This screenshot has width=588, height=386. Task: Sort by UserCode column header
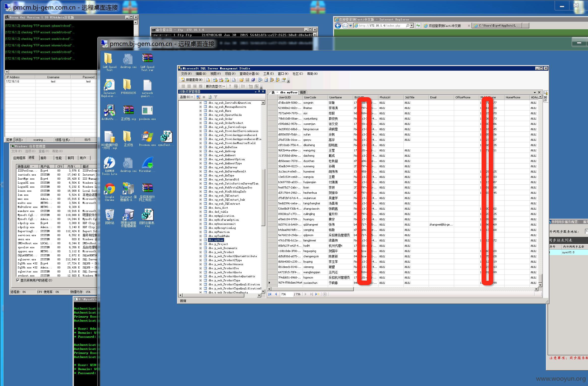(x=315, y=97)
